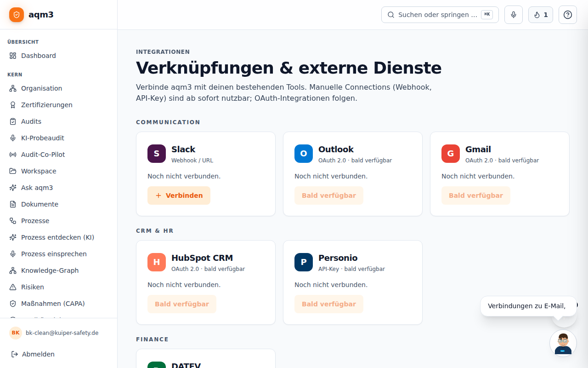Screen dimensions: 588x368
Task: Click the Personio P logo tile
Action: click(304, 262)
